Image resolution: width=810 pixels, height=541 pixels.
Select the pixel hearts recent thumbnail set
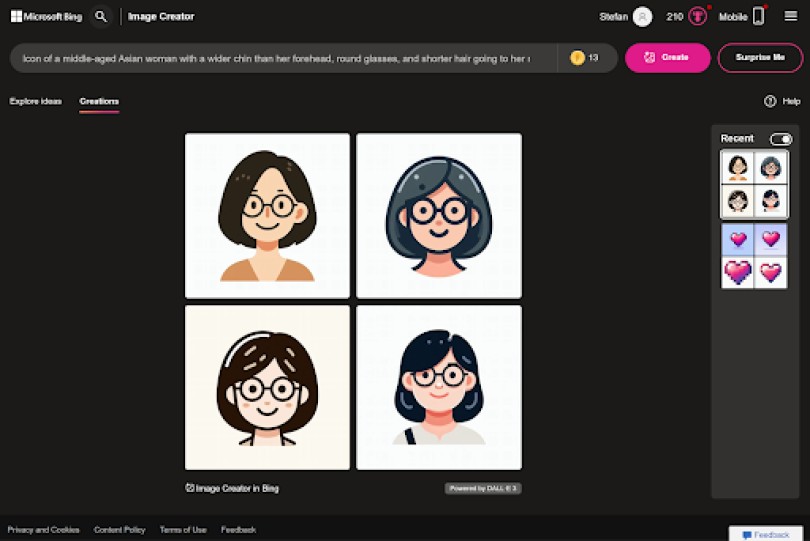click(x=754, y=256)
